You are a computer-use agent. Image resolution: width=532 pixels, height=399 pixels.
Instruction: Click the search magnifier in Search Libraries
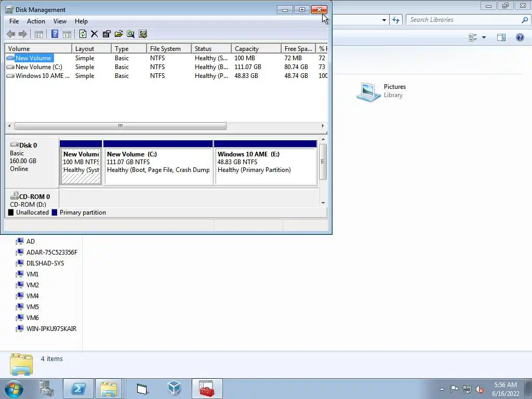click(x=525, y=20)
